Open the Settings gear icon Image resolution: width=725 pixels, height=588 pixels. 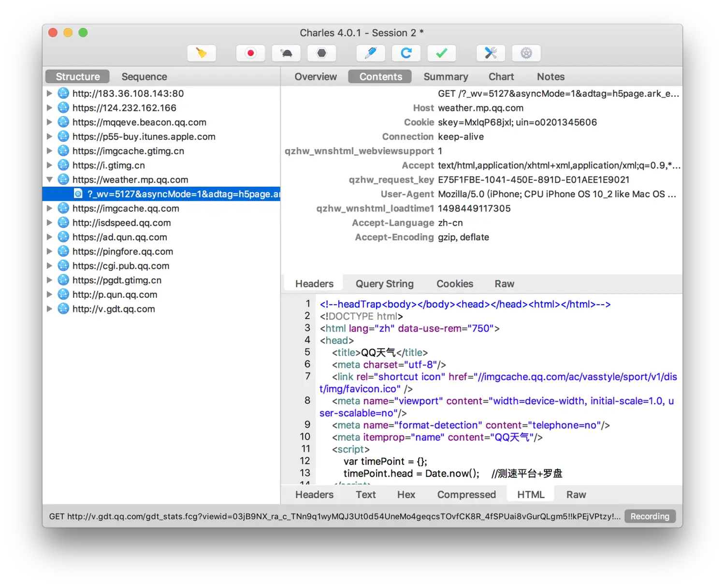tap(526, 53)
